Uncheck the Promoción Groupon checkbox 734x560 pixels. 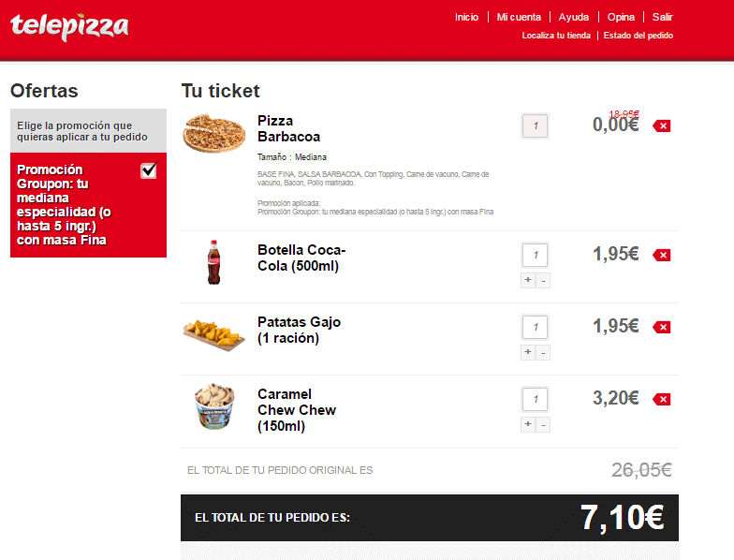tap(149, 170)
